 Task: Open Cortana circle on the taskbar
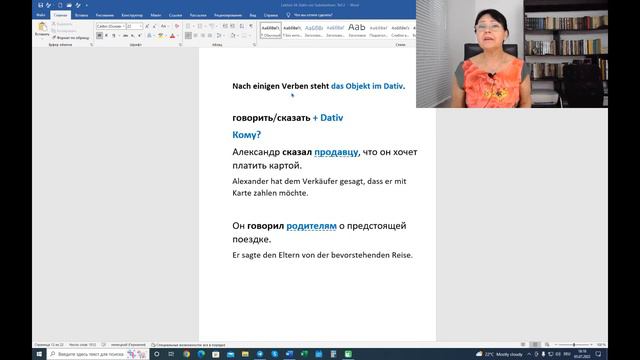pos(156,354)
